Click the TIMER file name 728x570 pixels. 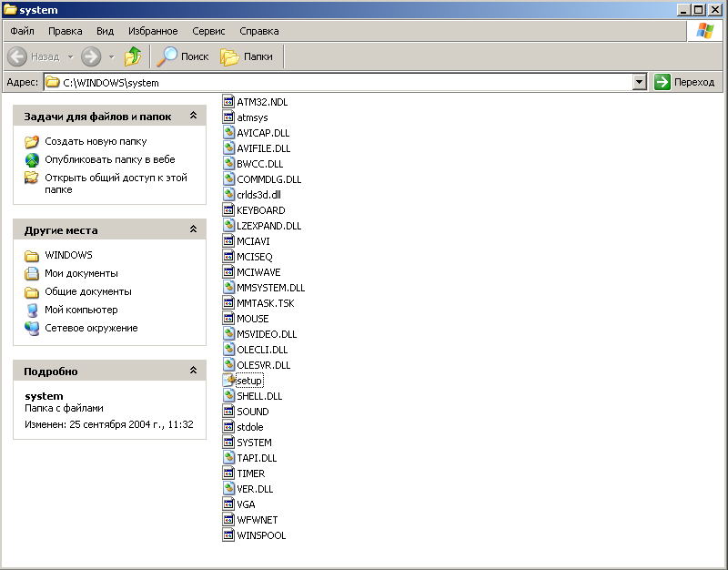pos(251,473)
